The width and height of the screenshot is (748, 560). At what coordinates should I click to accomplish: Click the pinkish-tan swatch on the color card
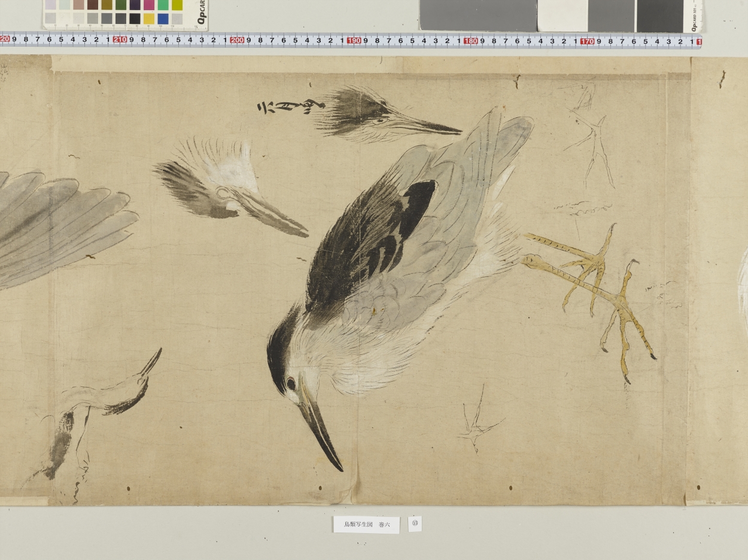click(78, 5)
